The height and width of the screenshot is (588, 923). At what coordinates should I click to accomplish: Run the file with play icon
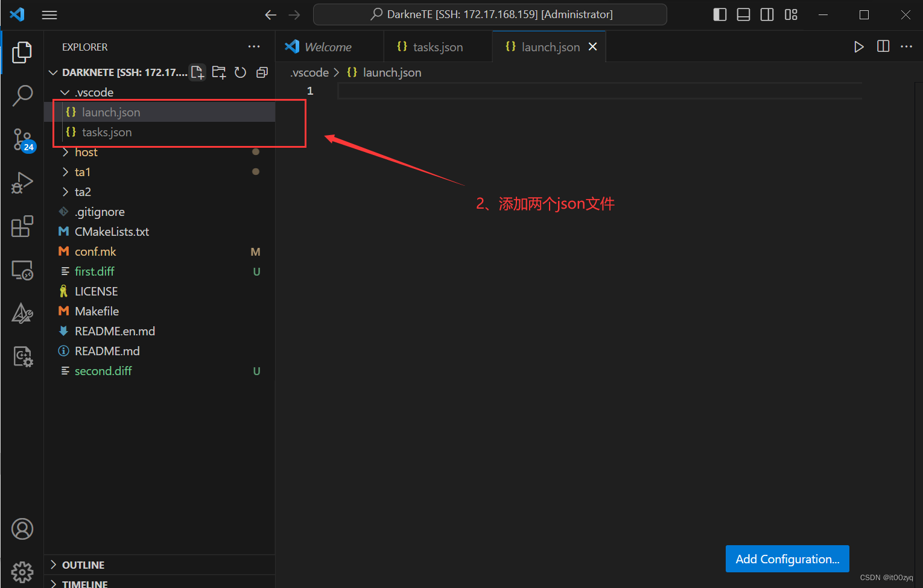coord(859,46)
